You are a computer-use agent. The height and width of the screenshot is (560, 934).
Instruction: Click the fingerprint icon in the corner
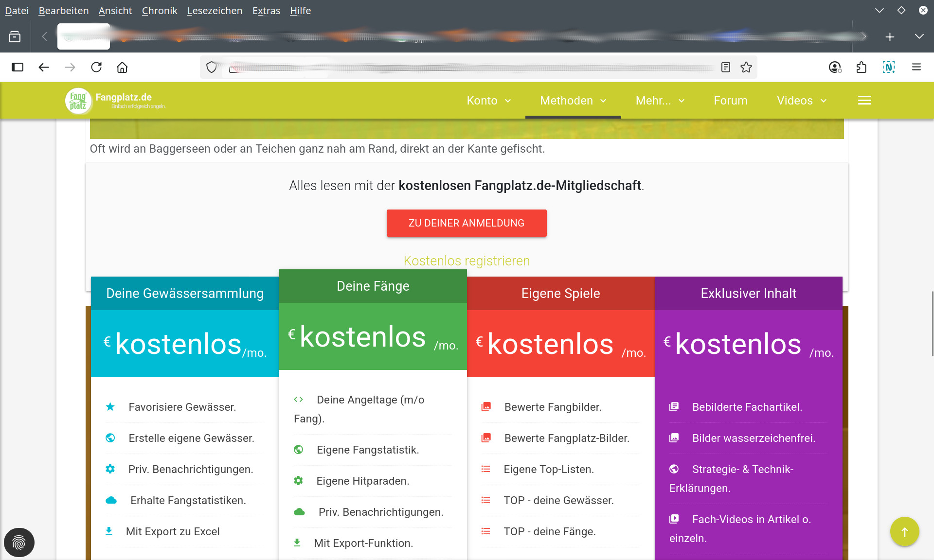tap(20, 542)
